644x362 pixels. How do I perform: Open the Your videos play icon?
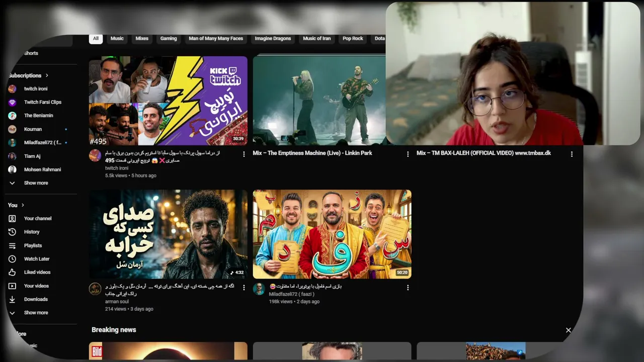[x=12, y=286]
